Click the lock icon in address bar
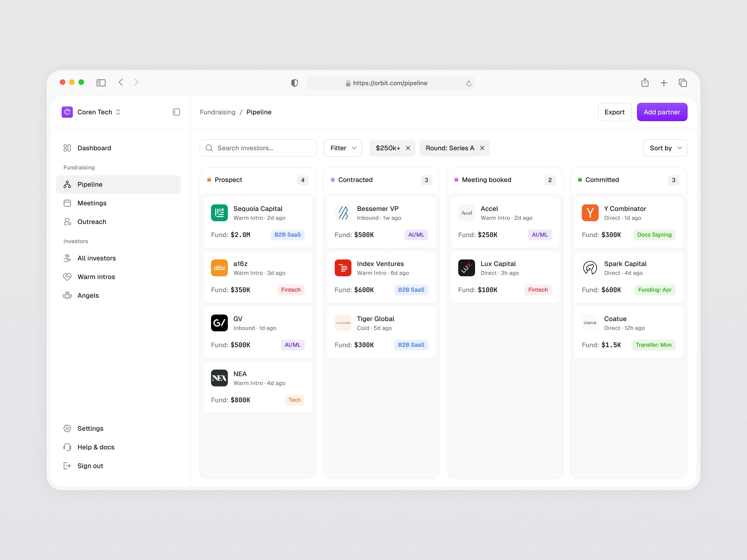The image size is (747, 560). click(348, 83)
